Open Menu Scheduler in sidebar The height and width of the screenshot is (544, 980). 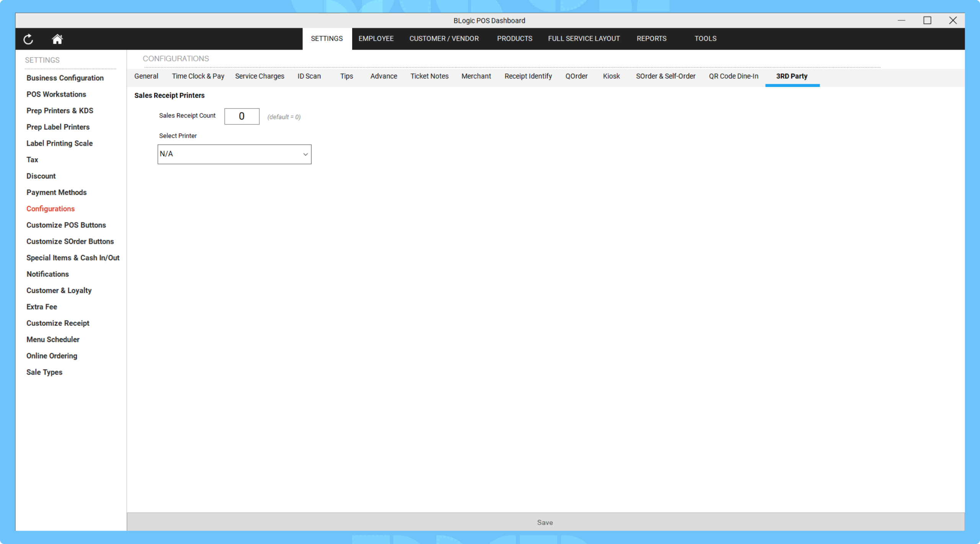53,339
